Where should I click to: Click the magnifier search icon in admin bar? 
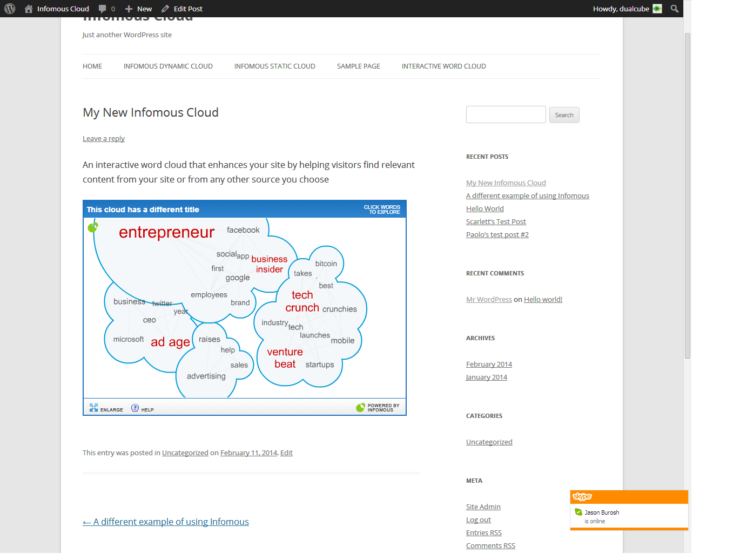coord(674,9)
